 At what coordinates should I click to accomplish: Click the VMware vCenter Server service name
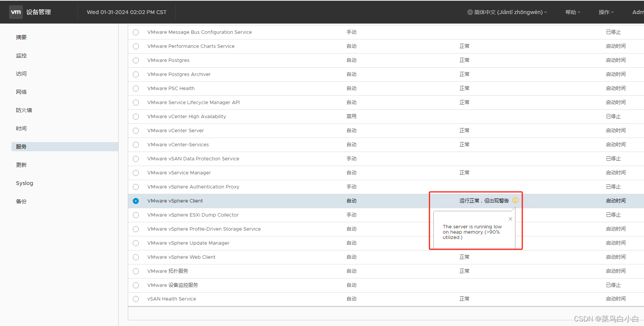click(175, 131)
